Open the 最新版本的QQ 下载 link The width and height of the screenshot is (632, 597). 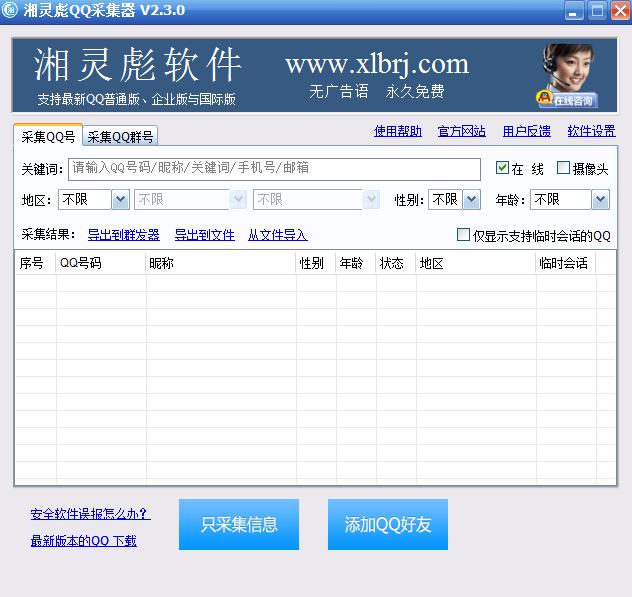click(84, 541)
